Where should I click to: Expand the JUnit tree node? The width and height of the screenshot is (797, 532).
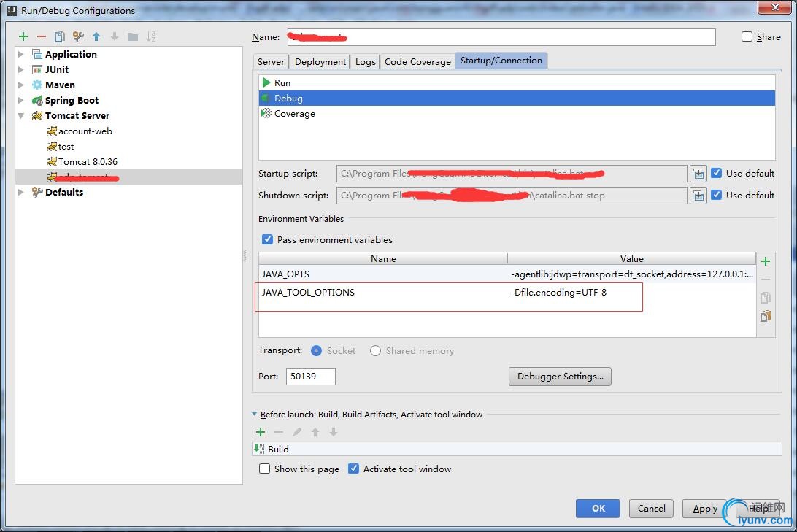21,69
